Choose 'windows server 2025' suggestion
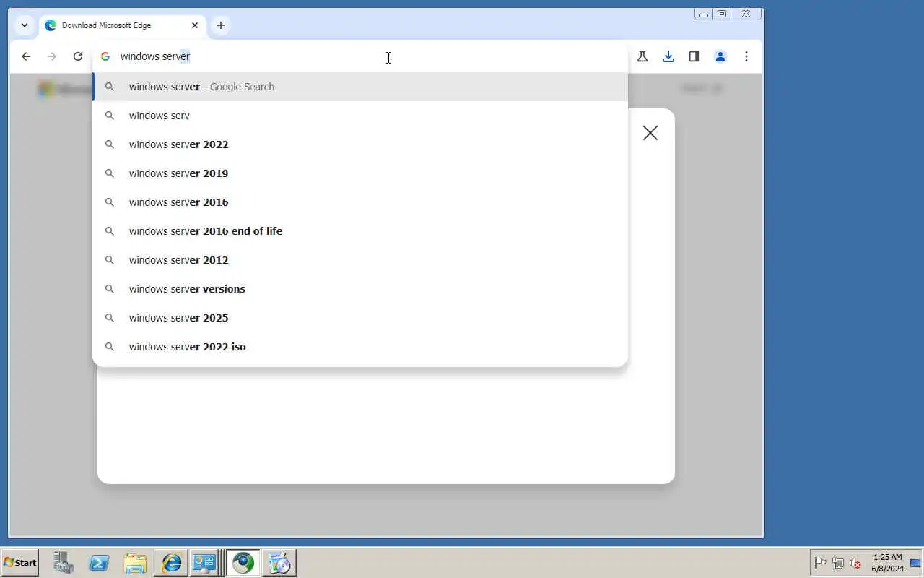The image size is (924, 578). pyautogui.click(x=360, y=318)
